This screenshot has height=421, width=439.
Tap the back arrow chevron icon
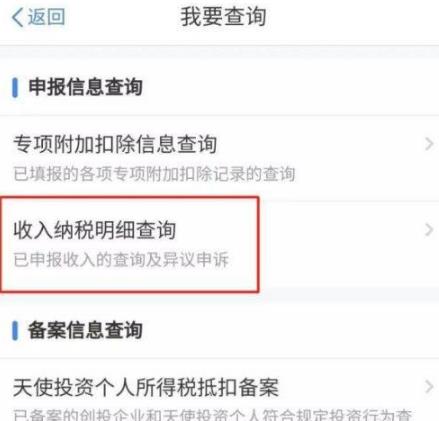[18, 17]
